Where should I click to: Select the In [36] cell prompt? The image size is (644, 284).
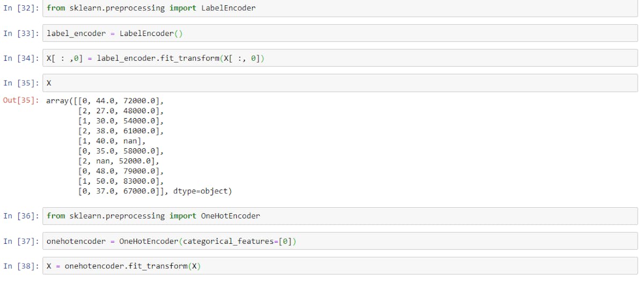(20, 216)
